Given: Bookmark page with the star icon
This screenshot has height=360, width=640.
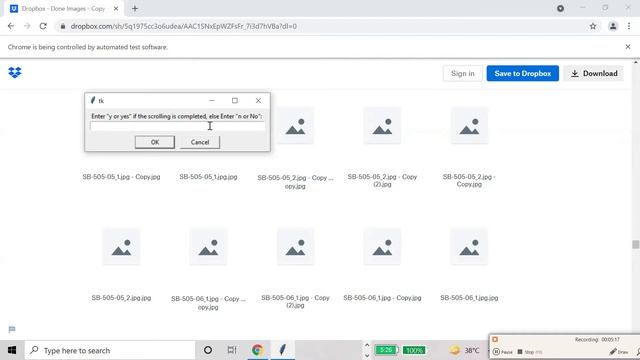Looking at the screenshot, I should pyautogui.click(x=593, y=26).
